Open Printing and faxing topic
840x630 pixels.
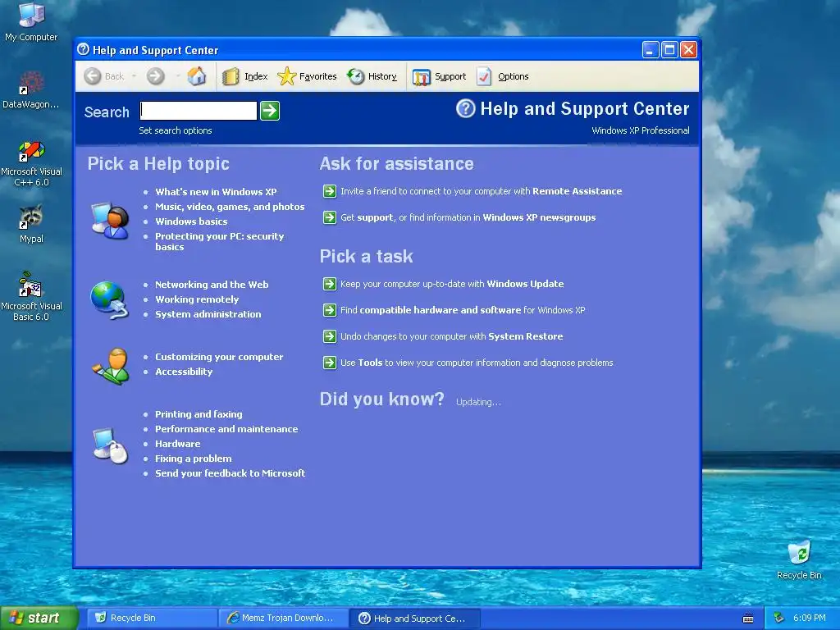click(x=199, y=414)
